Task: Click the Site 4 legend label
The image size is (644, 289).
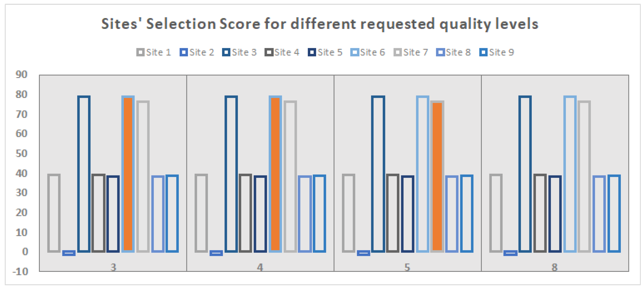Action: point(287,52)
